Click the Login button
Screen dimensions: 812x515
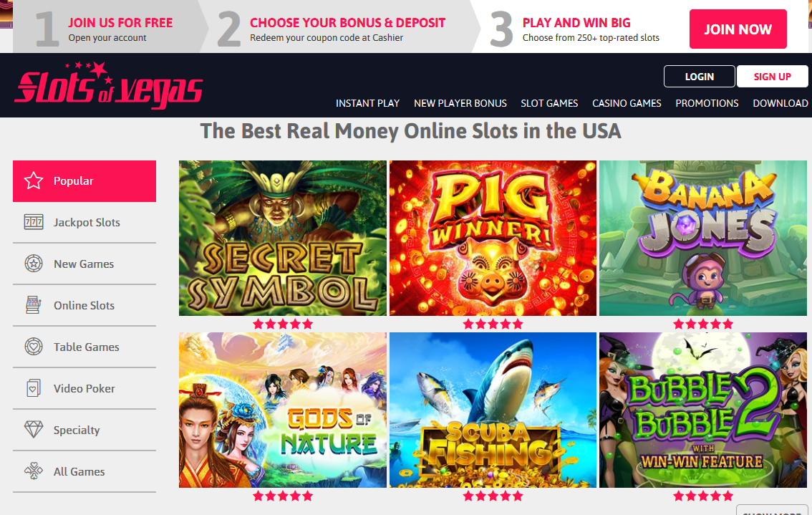coord(699,77)
